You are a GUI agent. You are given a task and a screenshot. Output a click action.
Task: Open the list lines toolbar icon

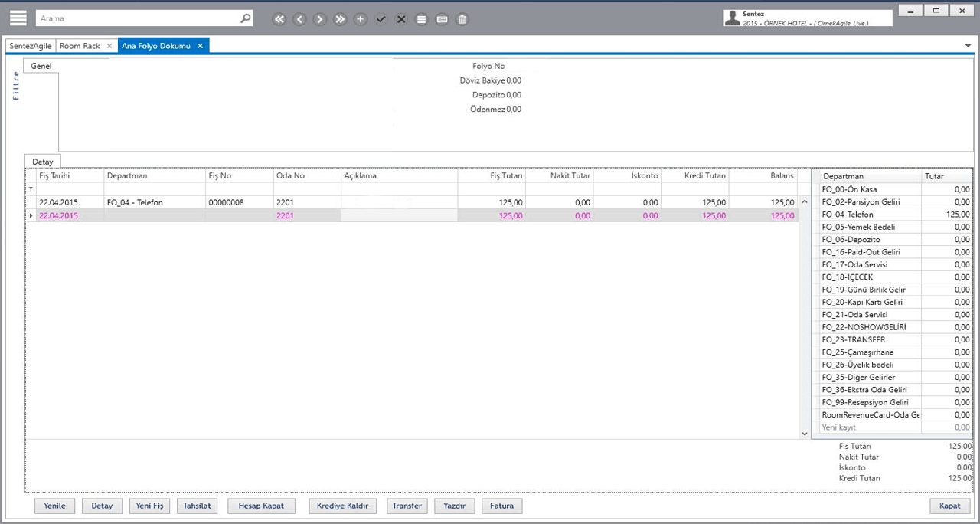point(421,19)
